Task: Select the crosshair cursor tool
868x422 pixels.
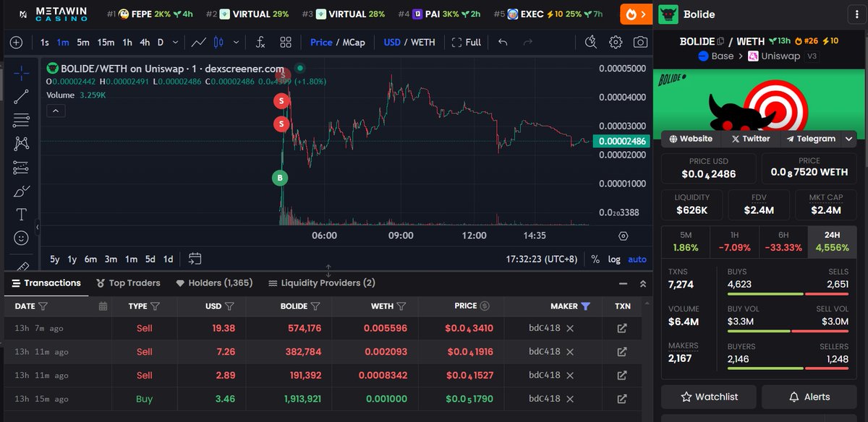Action: pyautogui.click(x=21, y=72)
